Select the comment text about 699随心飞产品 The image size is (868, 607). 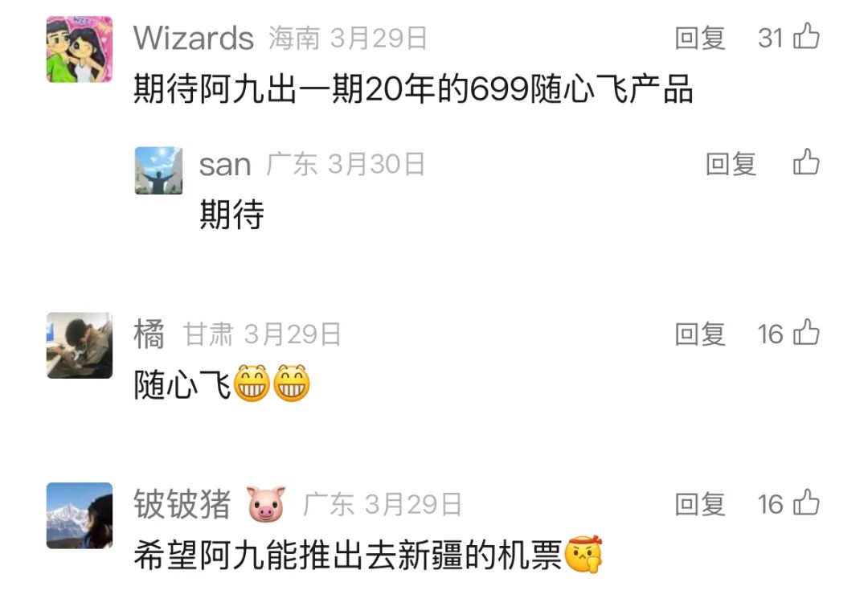[413, 88]
